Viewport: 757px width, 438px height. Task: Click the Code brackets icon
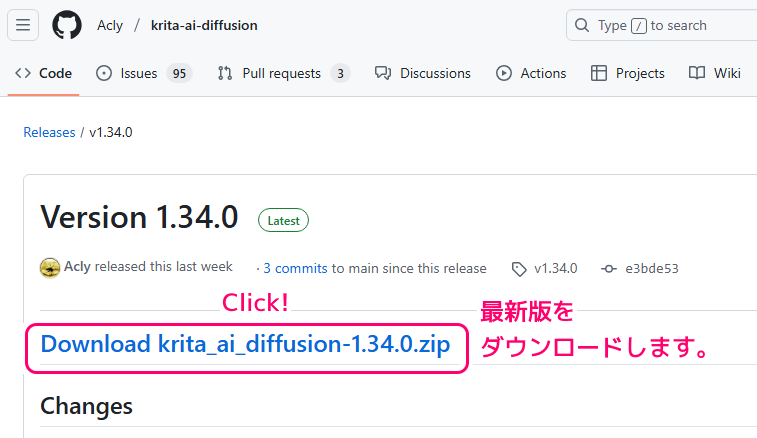(x=23, y=73)
